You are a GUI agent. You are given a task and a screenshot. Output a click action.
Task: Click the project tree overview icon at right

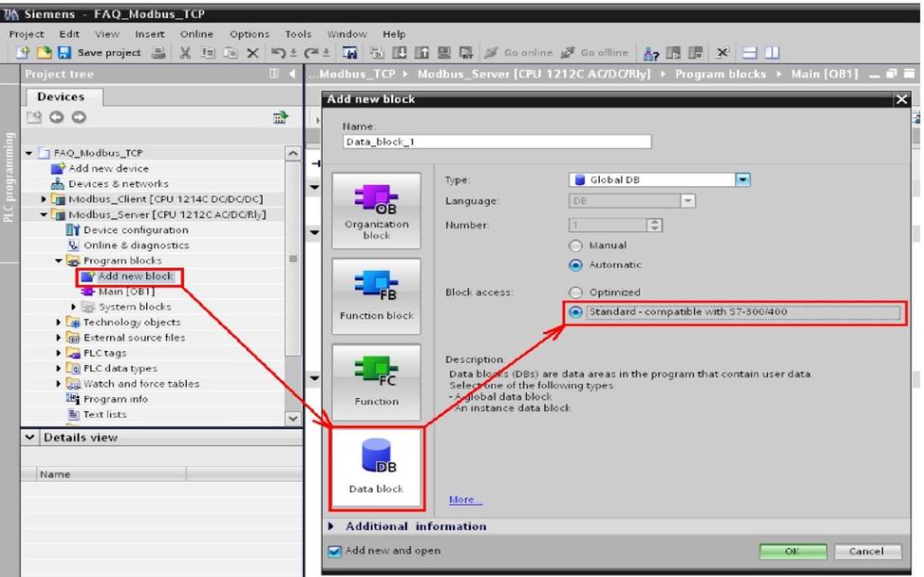281,117
